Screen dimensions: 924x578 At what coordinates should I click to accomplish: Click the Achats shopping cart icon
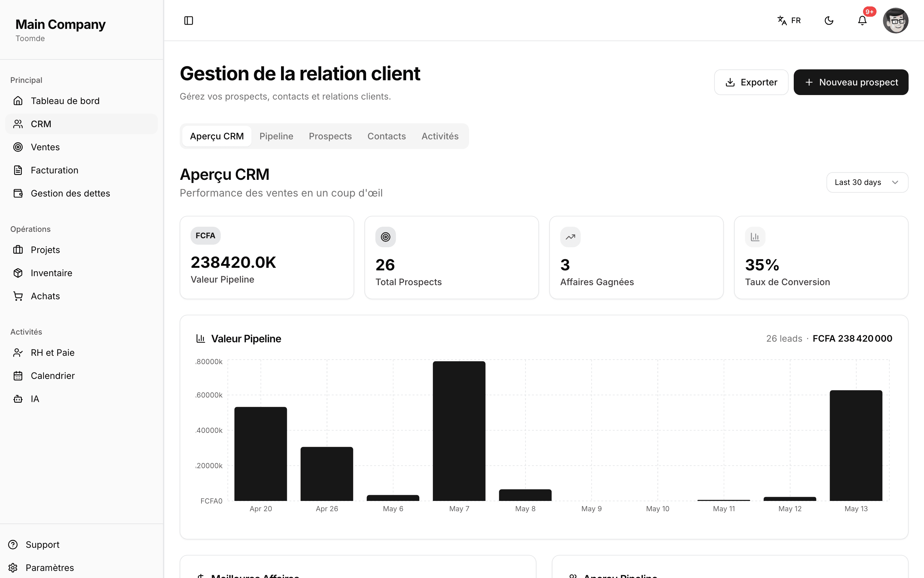(x=18, y=296)
